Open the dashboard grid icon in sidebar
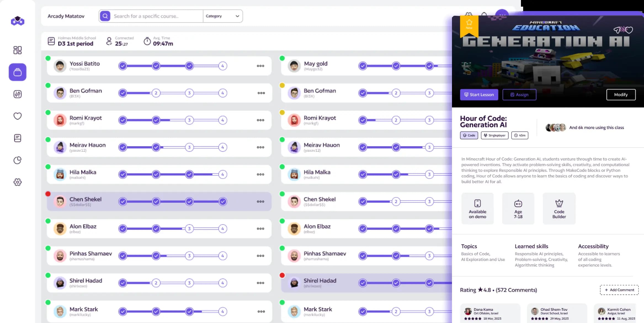The width and height of the screenshot is (644, 323). coord(17,50)
